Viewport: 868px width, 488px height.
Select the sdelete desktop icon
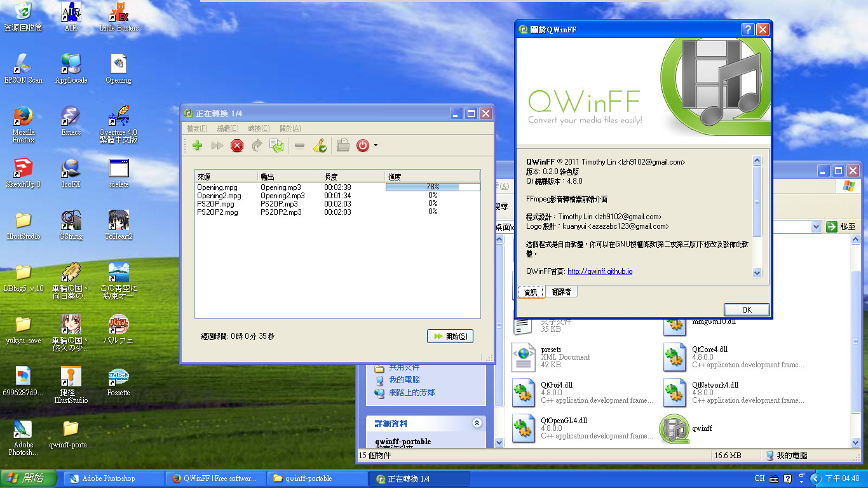(119, 173)
